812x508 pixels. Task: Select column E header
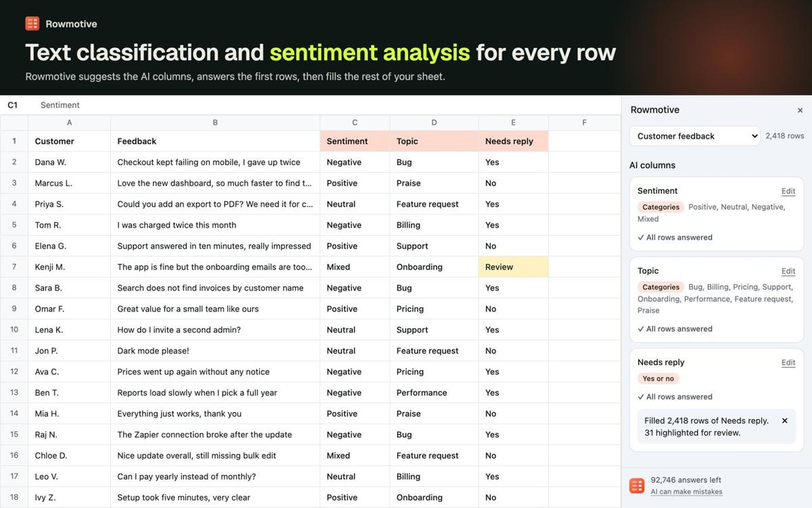pyautogui.click(x=513, y=123)
